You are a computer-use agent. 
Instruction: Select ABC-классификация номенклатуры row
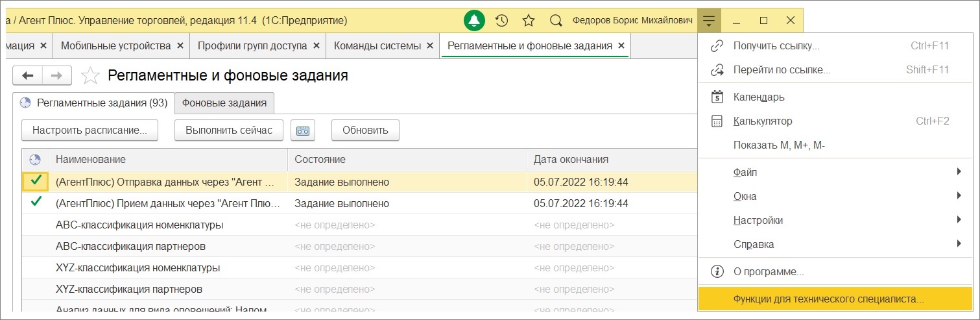pyautogui.click(x=360, y=225)
